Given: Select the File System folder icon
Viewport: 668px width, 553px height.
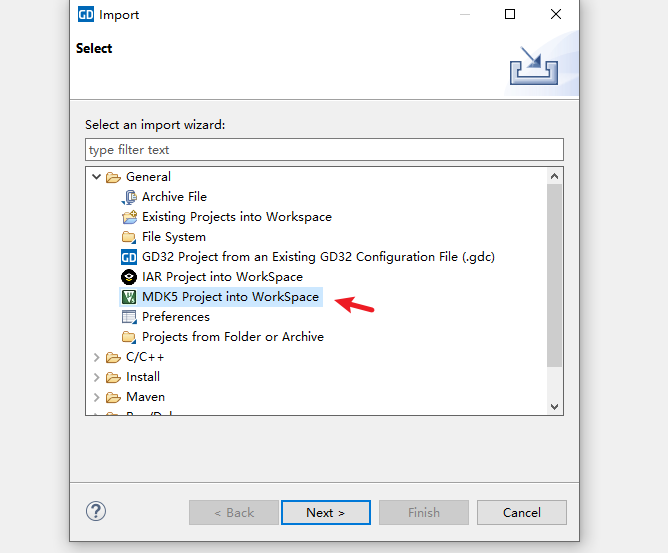Looking at the screenshot, I should click(x=129, y=237).
